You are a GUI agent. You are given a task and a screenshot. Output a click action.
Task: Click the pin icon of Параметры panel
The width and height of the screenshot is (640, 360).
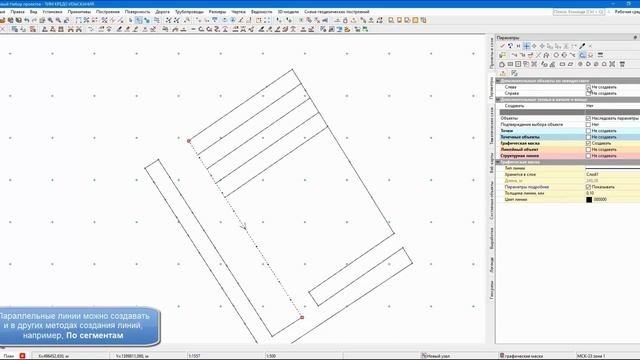coord(635,37)
